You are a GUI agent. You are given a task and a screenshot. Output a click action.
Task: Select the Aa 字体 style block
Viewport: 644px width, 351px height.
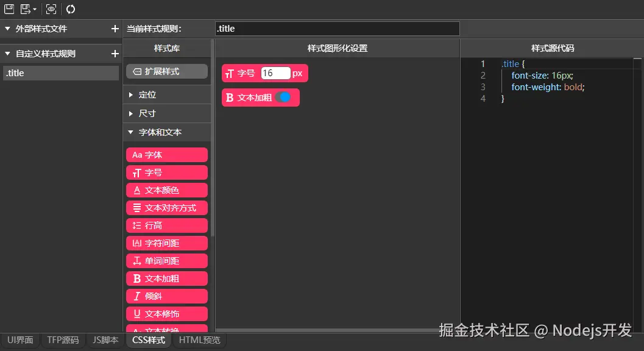tap(166, 154)
